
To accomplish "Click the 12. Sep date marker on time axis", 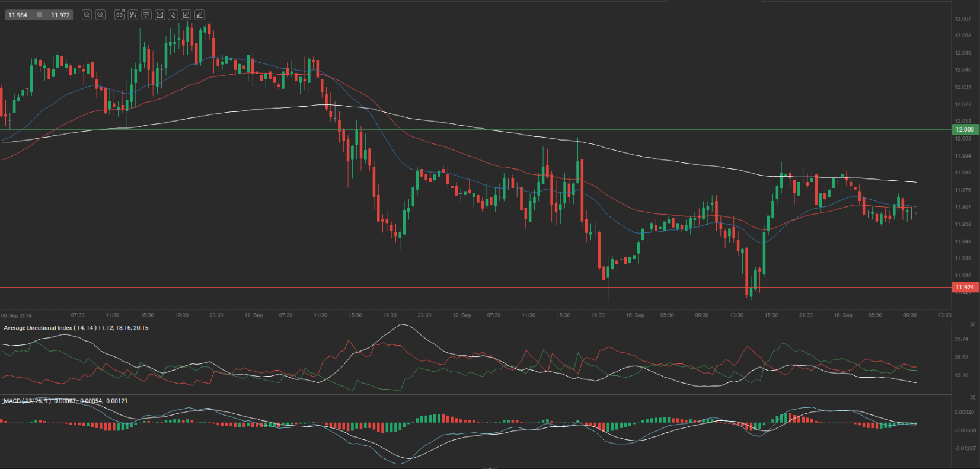I will pyautogui.click(x=461, y=315).
